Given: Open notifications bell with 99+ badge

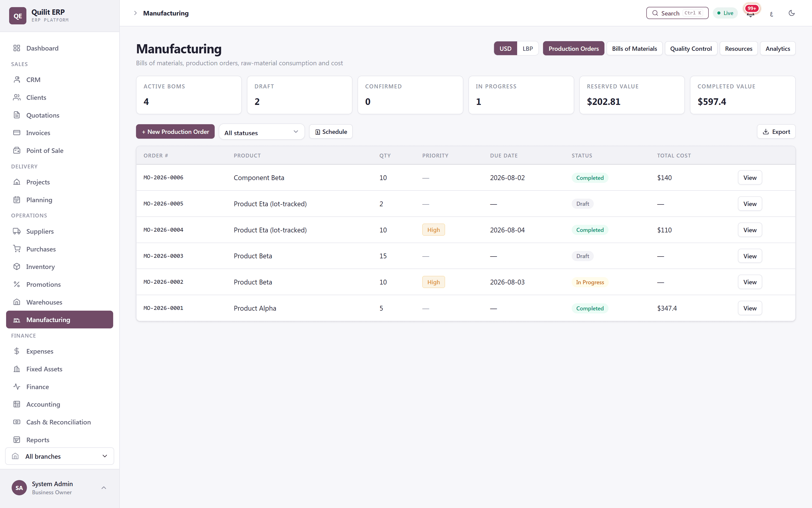Looking at the screenshot, I should pyautogui.click(x=751, y=13).
